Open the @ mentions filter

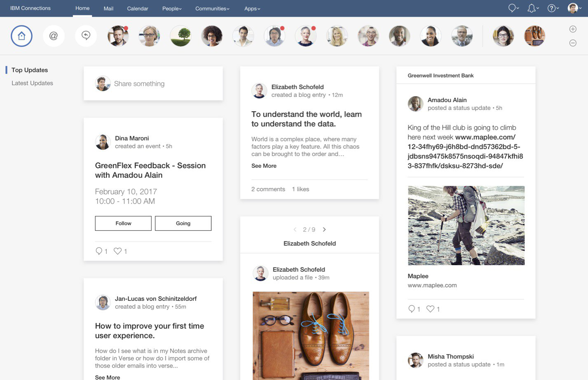pos(54,36)
